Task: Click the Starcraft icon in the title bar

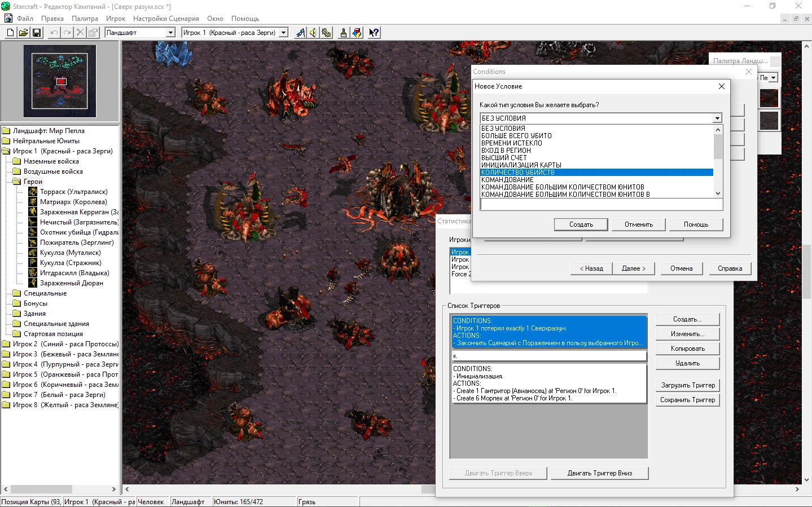Action: pos(6,6)
